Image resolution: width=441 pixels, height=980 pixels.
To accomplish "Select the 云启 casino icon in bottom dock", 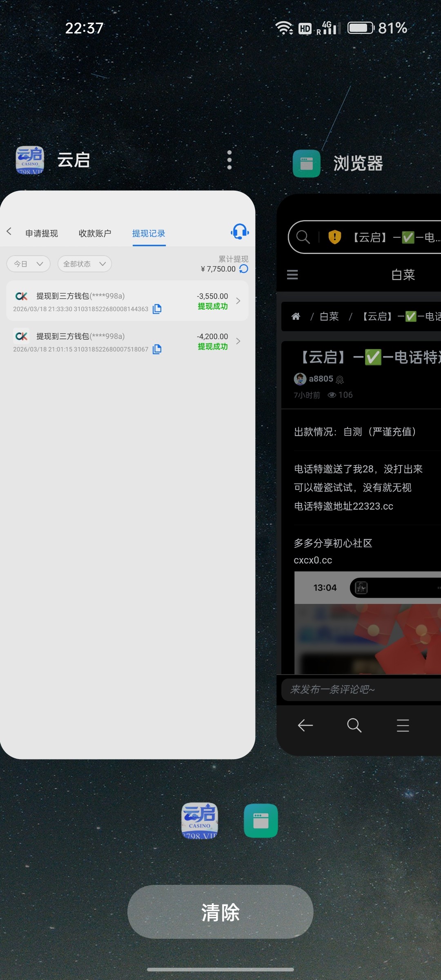I will click(x=200, y=821).
